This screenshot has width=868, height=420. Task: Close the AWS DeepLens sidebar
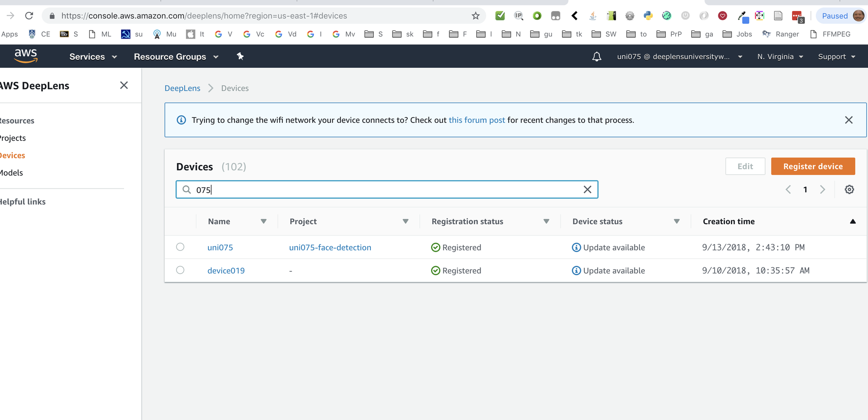coord(124,85)
